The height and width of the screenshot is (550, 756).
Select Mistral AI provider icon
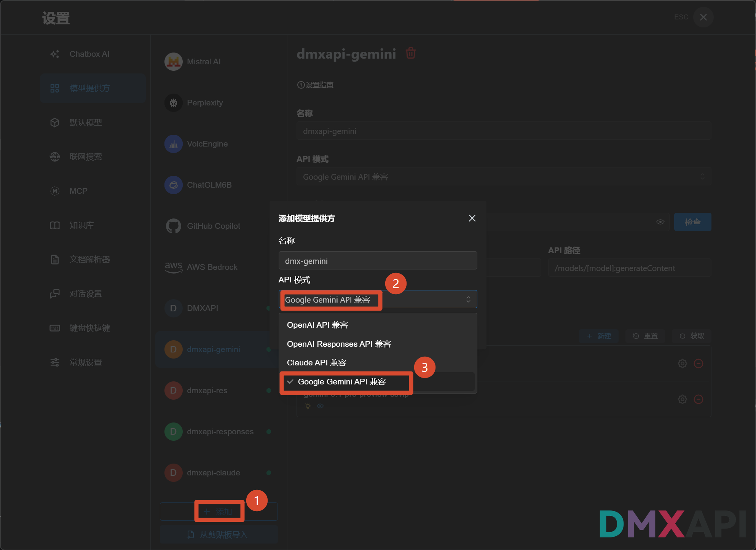tap(174, 62)
